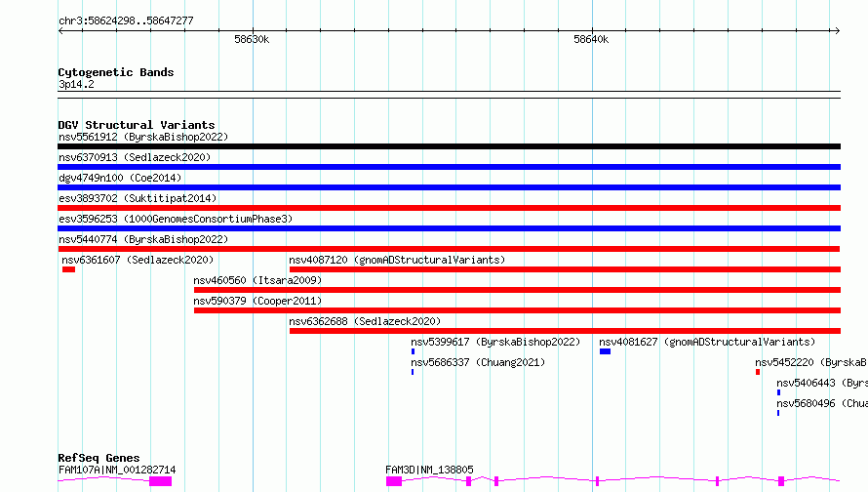The image size is (868, 492).
Task: Click the nsv5452220 variant label
Action: 811,362
